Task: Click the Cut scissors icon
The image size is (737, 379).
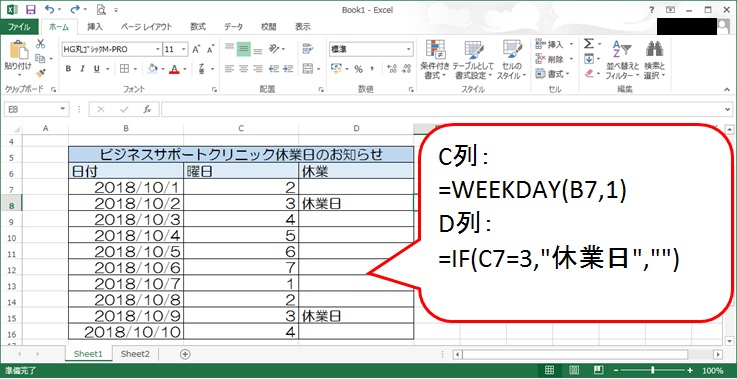Action: 40,44
